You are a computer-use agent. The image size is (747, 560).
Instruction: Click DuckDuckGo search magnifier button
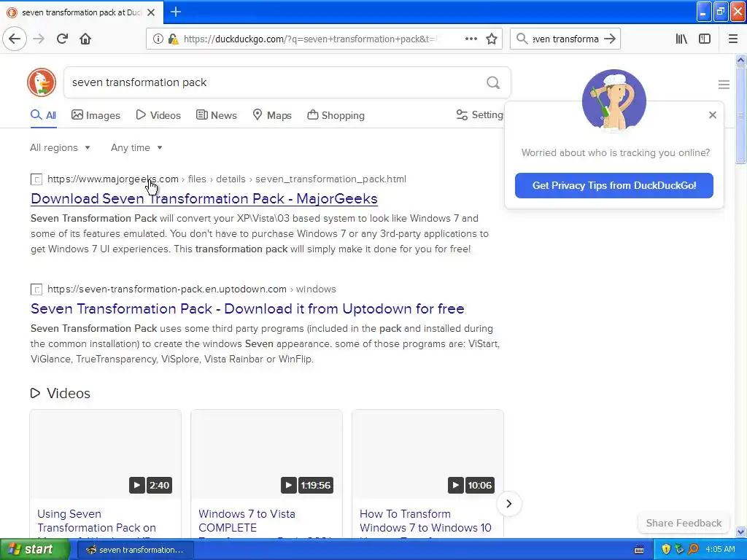pos(493,82)
